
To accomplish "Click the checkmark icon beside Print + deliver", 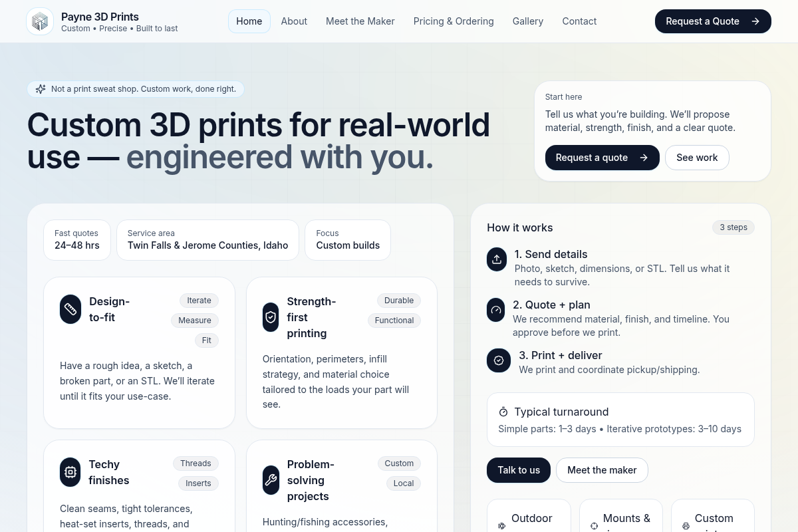I will 499,360.
